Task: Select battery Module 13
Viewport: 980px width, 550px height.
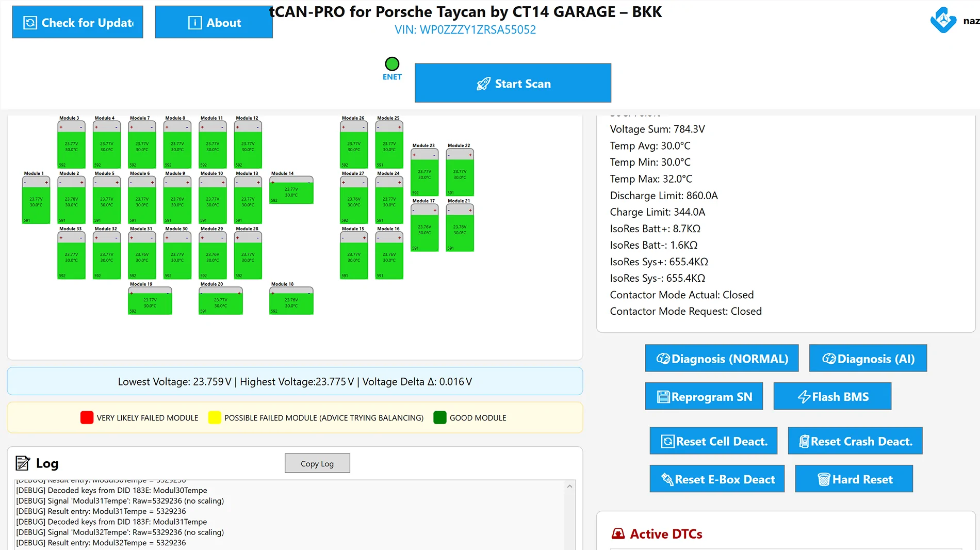Action: (x=248, y=200)
